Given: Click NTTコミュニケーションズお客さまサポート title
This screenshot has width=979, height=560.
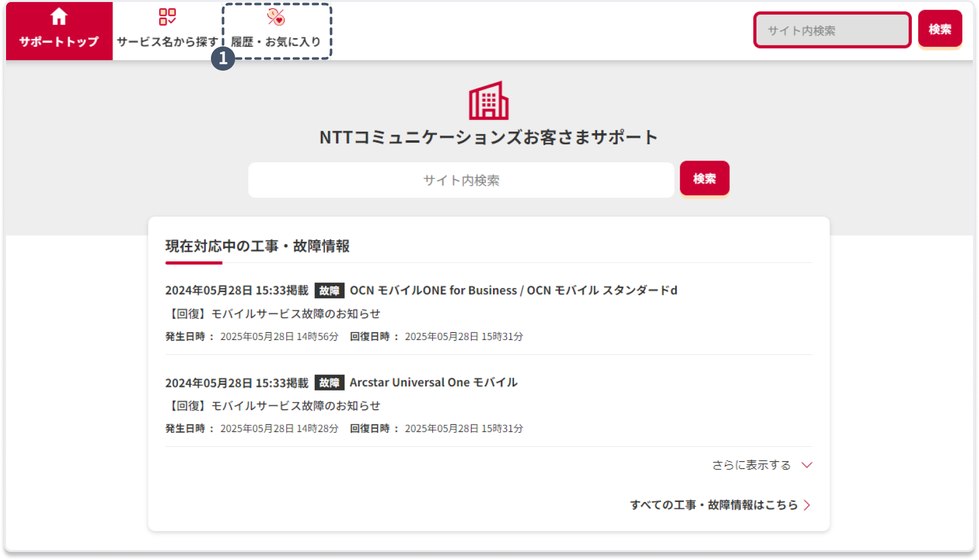Looking at the screenshot, I should [x=488, y=137].
